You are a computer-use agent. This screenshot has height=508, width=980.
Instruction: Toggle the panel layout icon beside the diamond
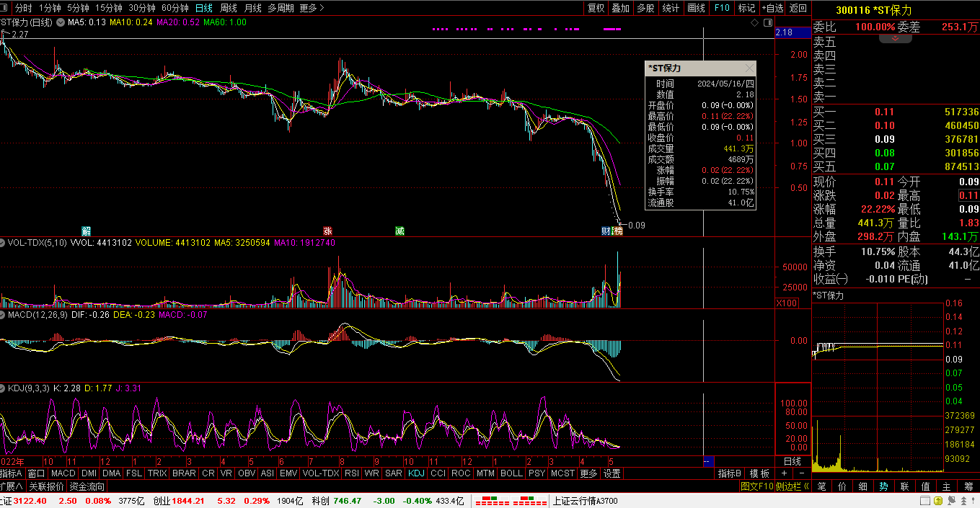(767, 22)
